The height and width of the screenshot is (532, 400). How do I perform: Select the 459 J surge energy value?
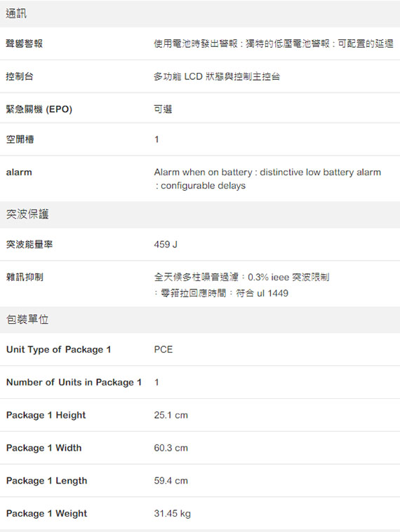point(166,245)
